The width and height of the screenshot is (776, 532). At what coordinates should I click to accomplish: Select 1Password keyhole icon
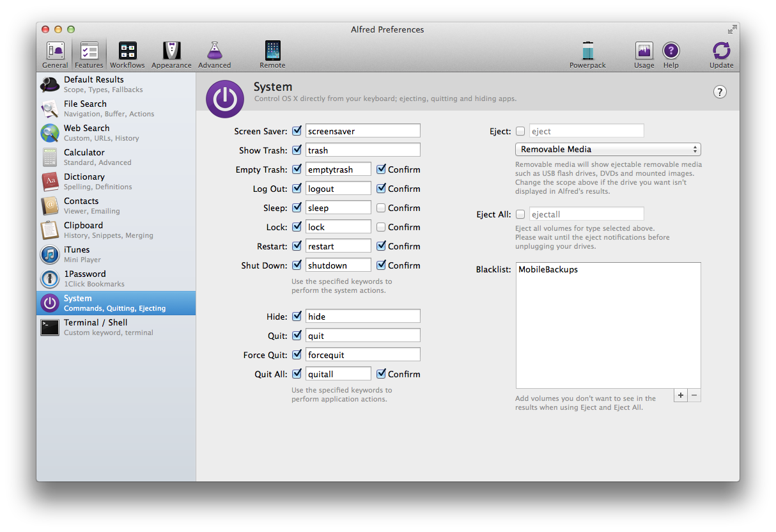[50, 279]
